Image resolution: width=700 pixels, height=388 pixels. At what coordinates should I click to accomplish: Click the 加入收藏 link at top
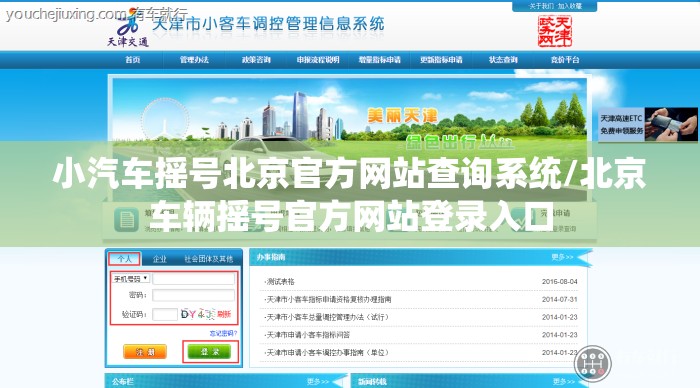570,6
